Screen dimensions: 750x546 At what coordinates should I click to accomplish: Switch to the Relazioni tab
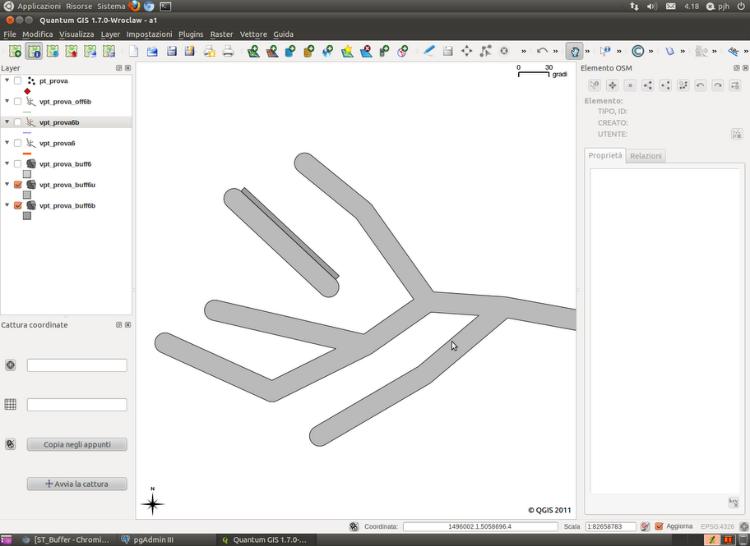point(646,156)
